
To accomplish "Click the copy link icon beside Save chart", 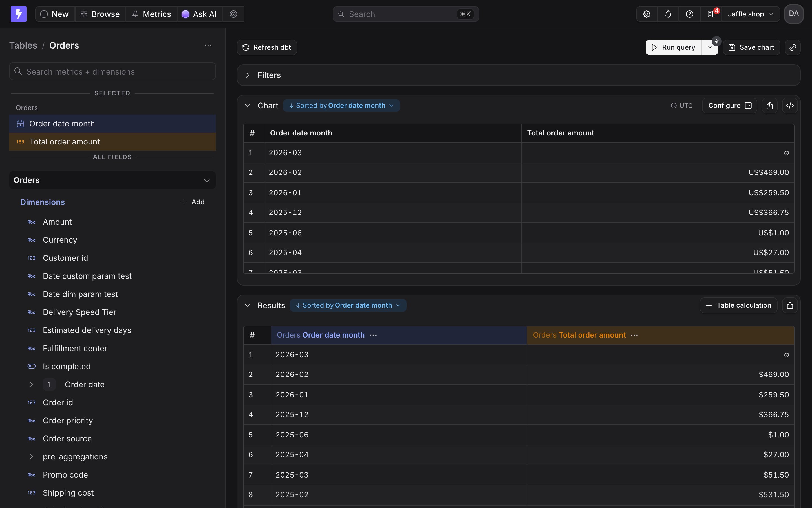I will coord(793,47).
